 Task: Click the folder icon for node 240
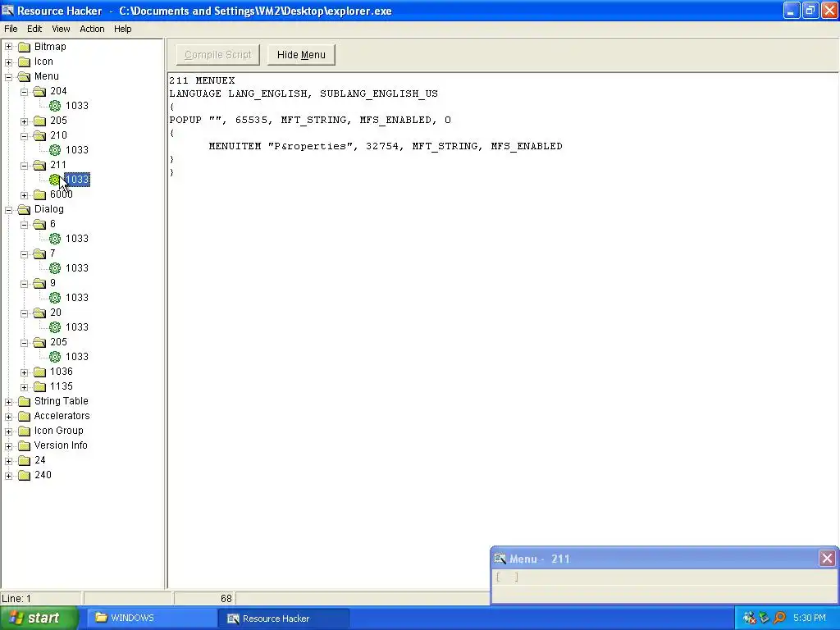tap(24, 475)
